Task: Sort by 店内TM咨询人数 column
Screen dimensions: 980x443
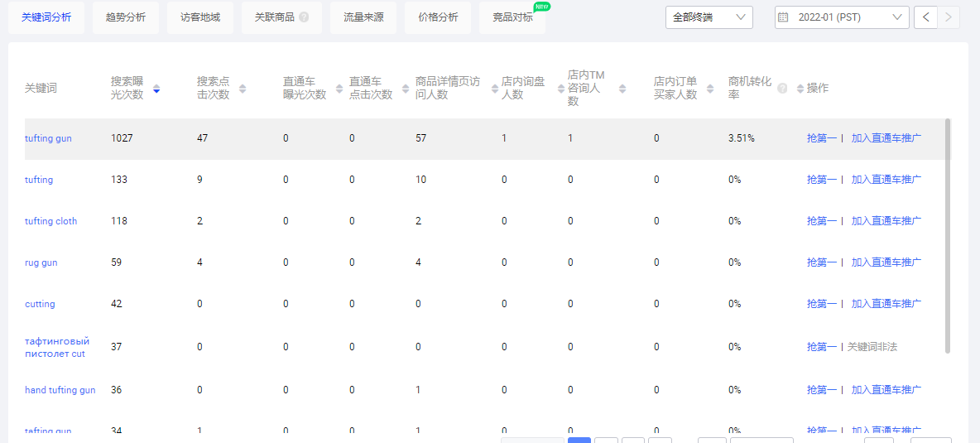Action: pos(622,89)
